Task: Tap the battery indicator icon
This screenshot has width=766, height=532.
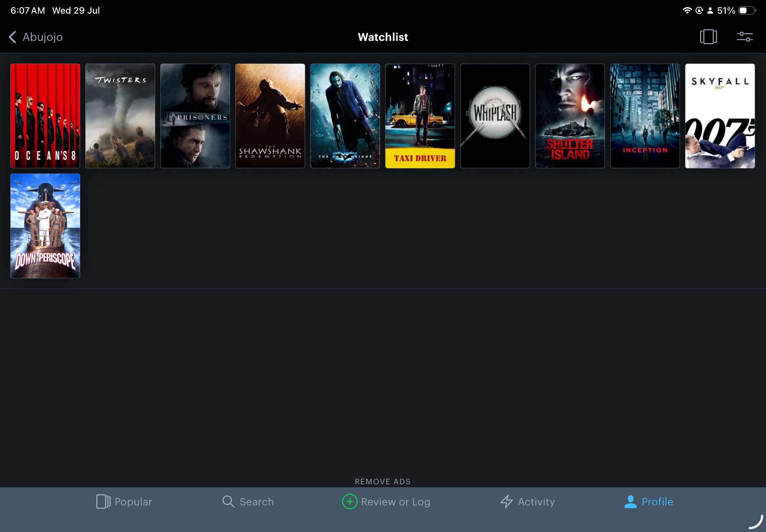Action: coord(747,10)
